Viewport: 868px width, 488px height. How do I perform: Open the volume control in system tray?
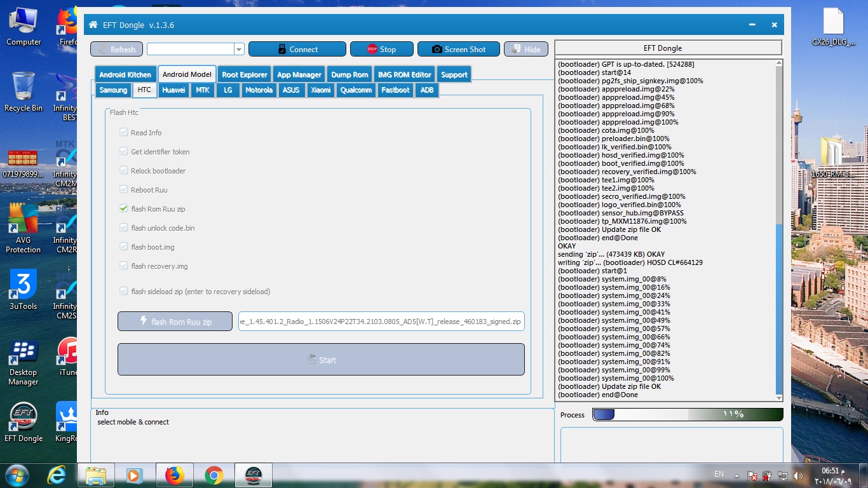(798, 475)
